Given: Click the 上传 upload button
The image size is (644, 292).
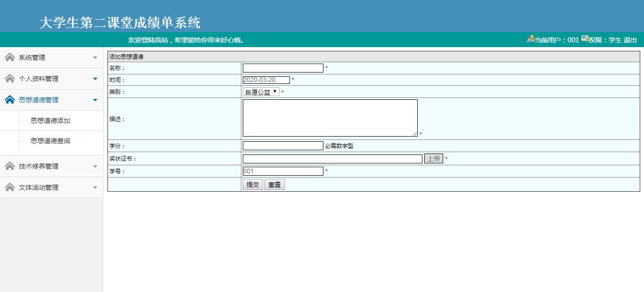Looking at the screenshot, I should point(434,159).
